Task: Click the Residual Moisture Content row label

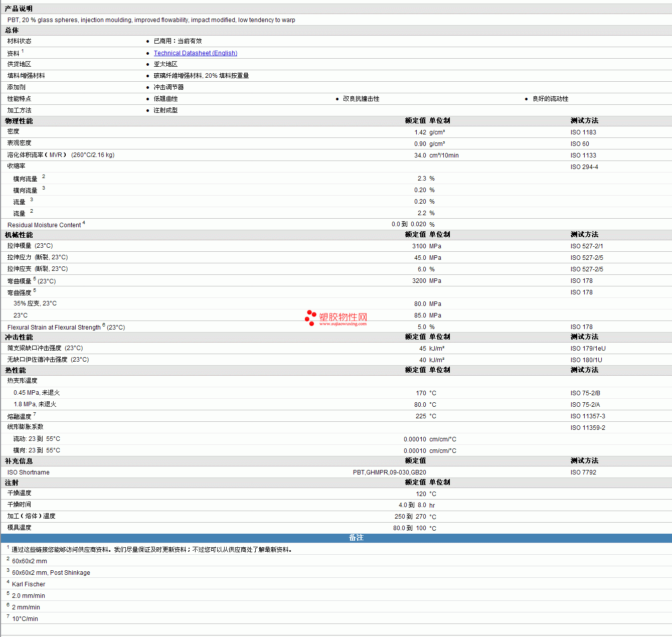Action: coord(44,225)
